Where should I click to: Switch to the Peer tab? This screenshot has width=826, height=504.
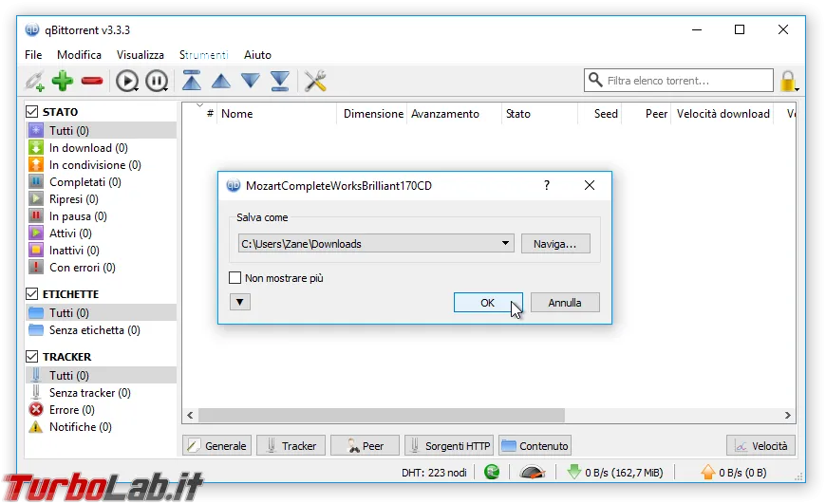click(x=366, y=445)
